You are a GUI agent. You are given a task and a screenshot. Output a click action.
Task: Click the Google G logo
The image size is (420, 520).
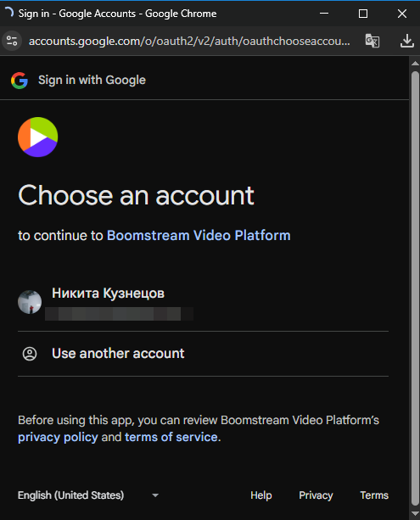(x=20, y=81)
